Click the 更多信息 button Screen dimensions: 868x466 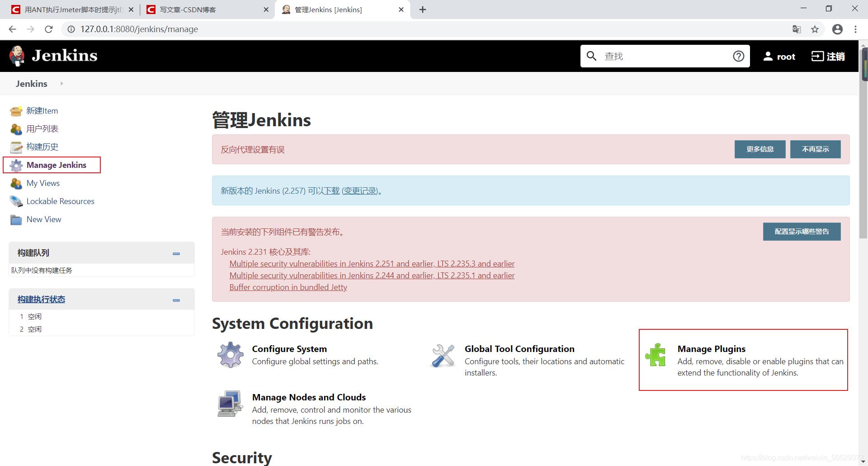click(x=760, y=149)
